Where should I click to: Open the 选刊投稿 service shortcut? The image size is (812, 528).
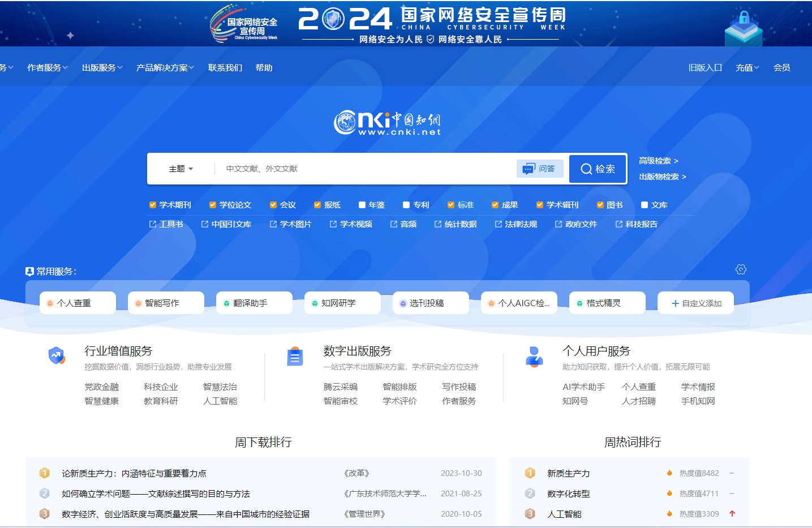(x=431, y=303)
